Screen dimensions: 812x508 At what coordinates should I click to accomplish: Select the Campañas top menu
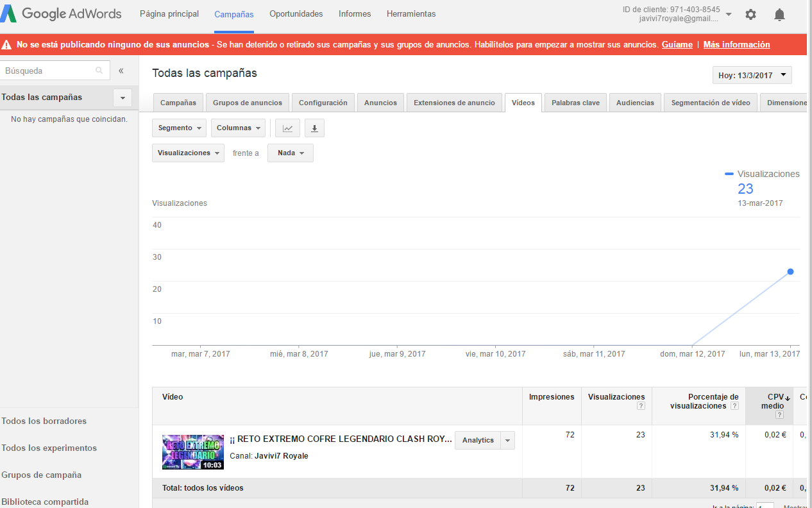point(234,14)
